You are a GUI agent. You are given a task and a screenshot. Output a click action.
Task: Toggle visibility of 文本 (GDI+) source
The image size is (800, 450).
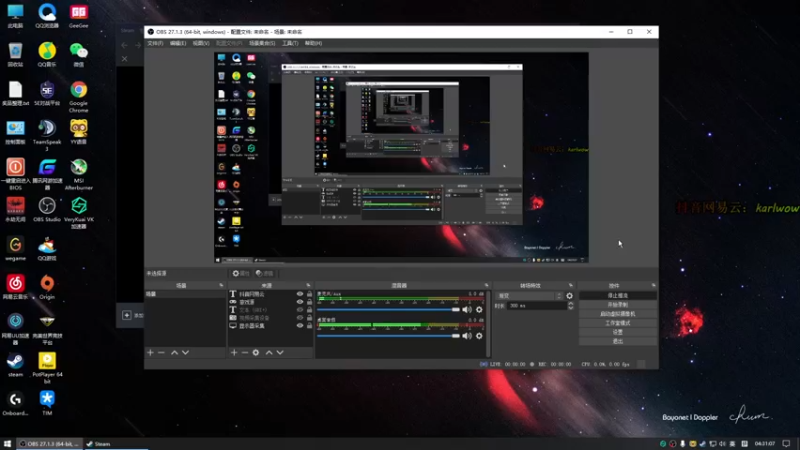300,310
